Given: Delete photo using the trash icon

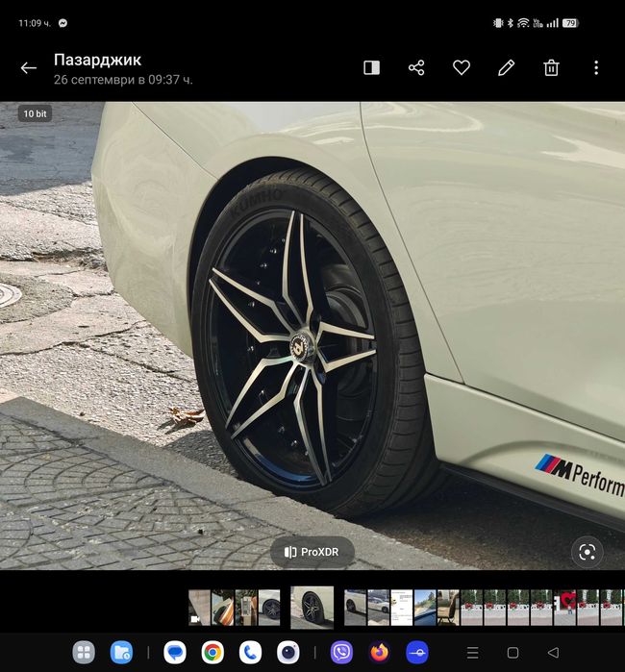Looking at the screenshot, I should (x=551, y=67).
